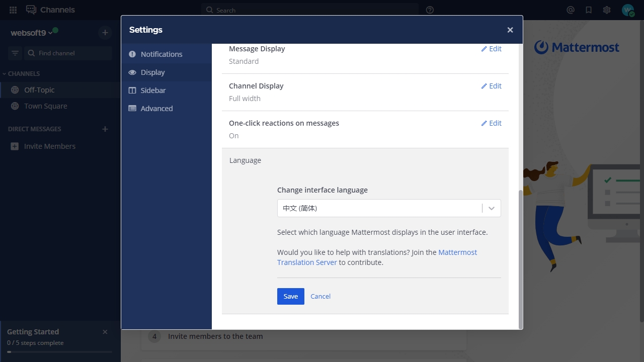Edit the Channel Display setting
This screenshot has height=362, width=644.
491,86
